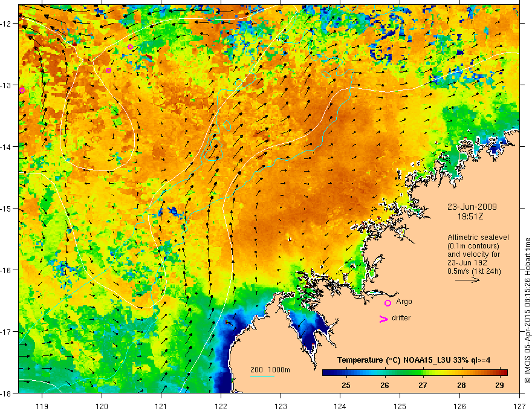Click longitude axis label 119

point(42,406)
